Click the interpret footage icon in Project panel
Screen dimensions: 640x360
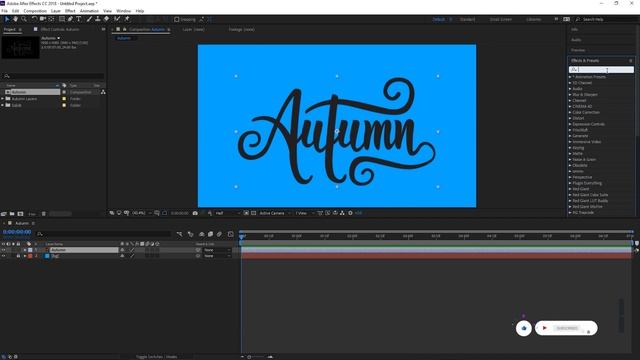4,213
